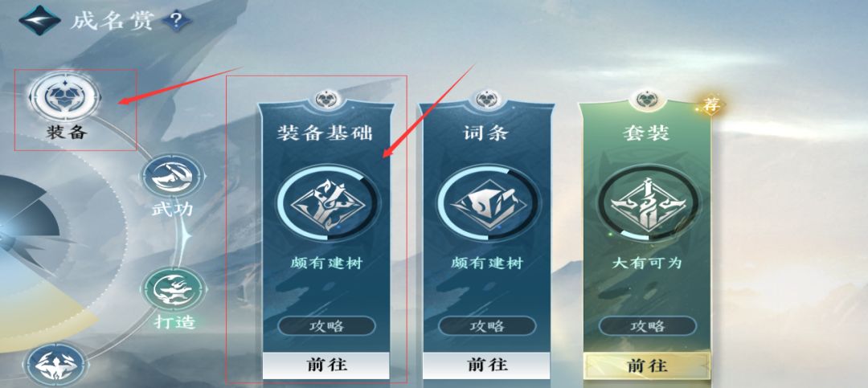Select the 装备 category icon
Screen dimensions: 868x388
[65, 97]
